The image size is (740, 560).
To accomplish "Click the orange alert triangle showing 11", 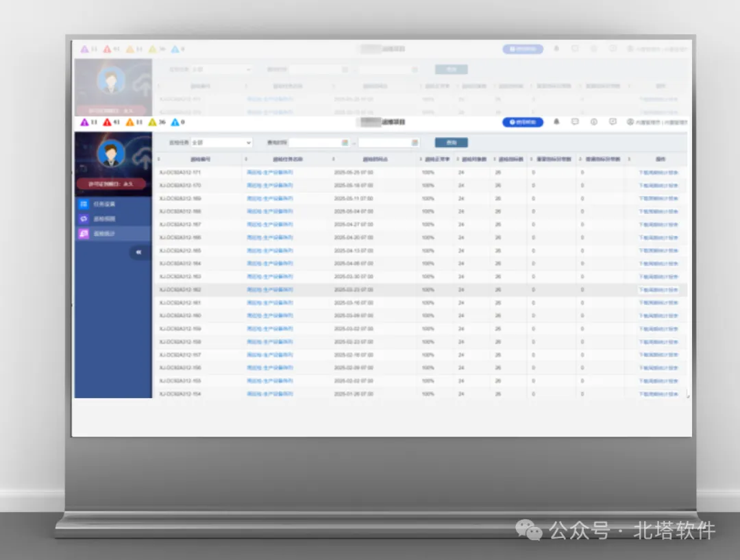I will 129,122.
